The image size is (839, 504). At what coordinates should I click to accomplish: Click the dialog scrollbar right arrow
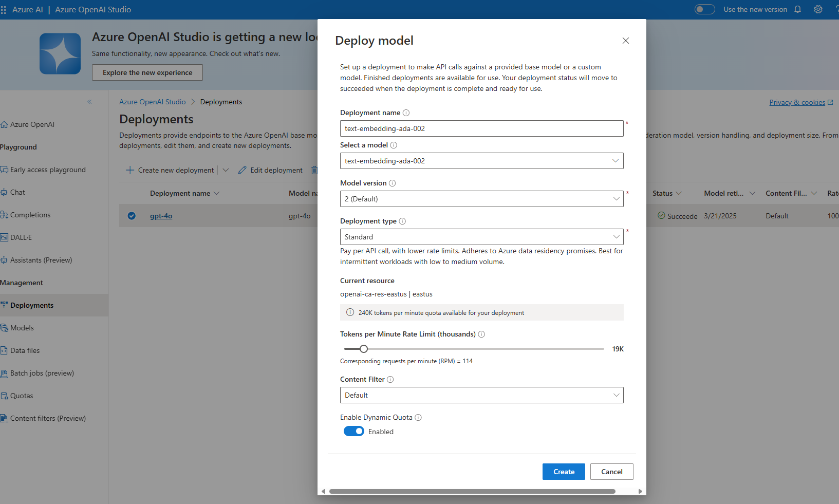click(640, 491)
